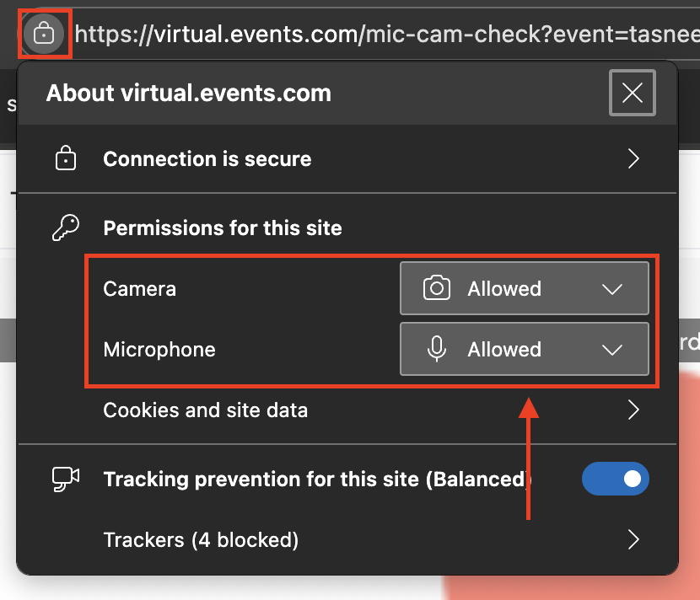Click the camera icon in Camera dropdown
The width and height of the screenshot is (700, 600).
tap(436, 289)
